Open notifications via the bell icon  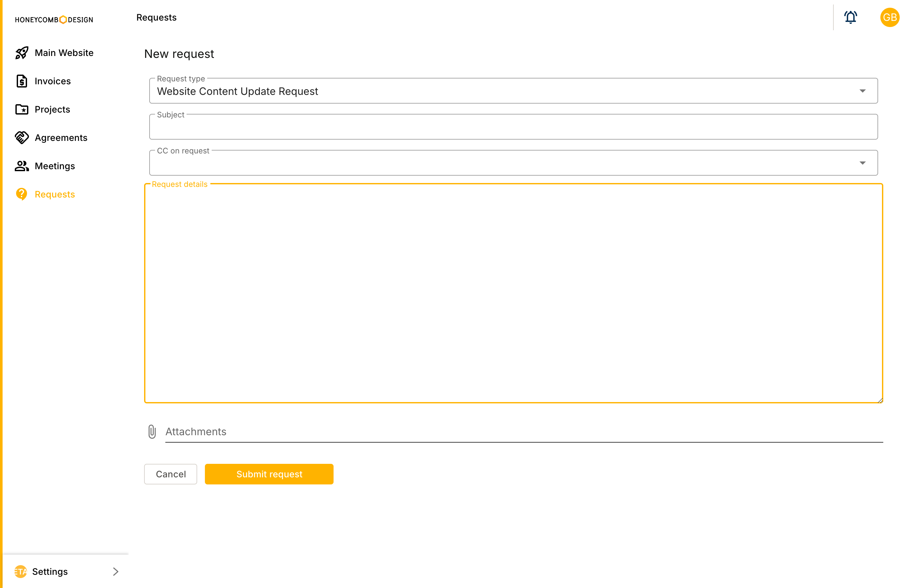850,17
